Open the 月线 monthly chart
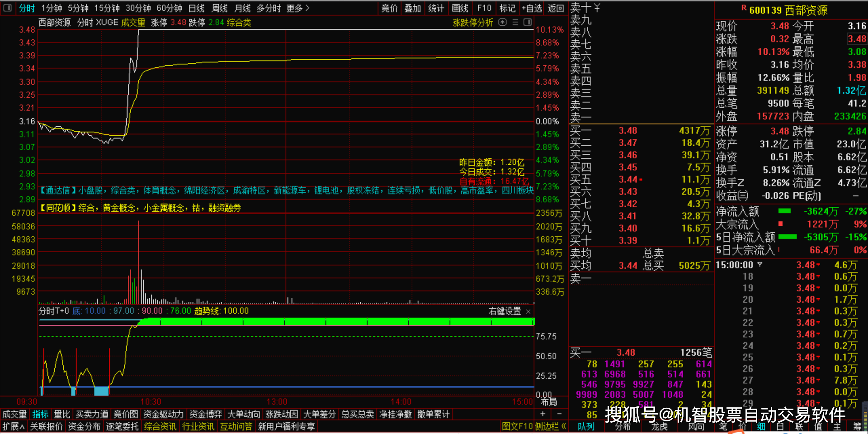868x434 pixels. (x=242, y=8)
